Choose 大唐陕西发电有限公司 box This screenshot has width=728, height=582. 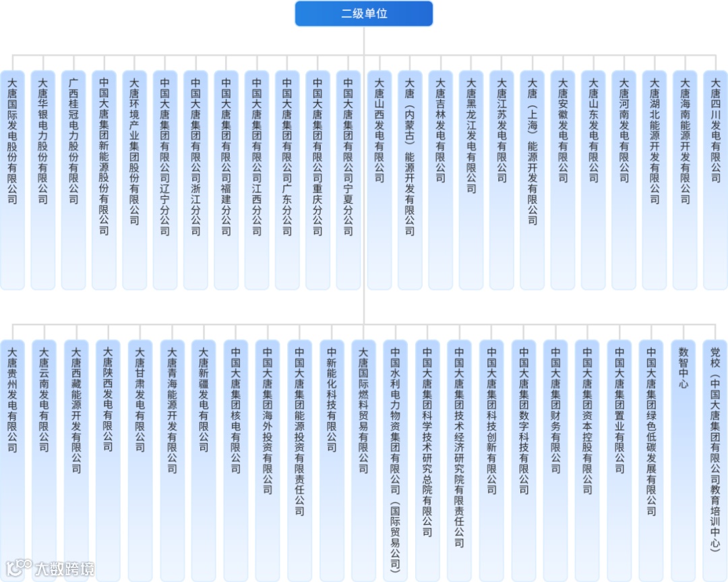click(x=108, y=461)
